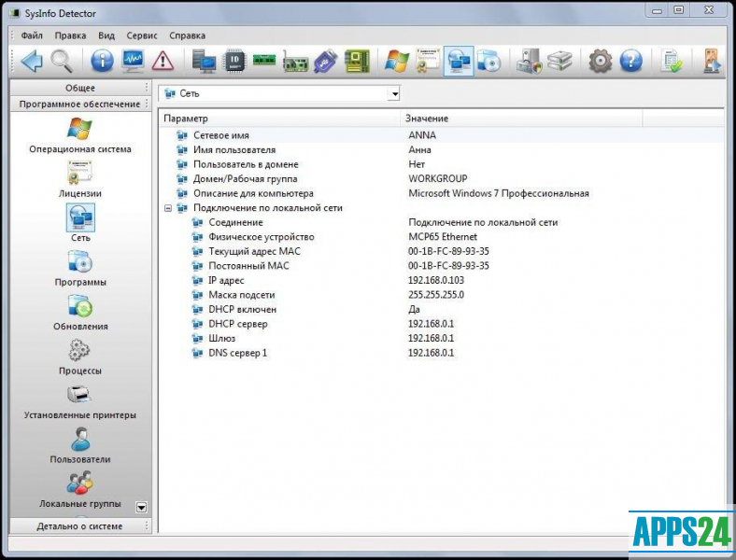This screenshot has width=736, height=560.
Task: Click the server with security shield toolbar icon
Action: [x=529, y=61]
